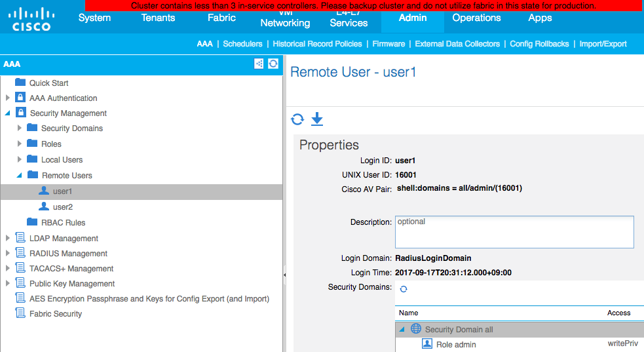Click the RADIUS Management scroll icon
The image size is (644, 352).
pyautogui.click(x=20, y=252)
